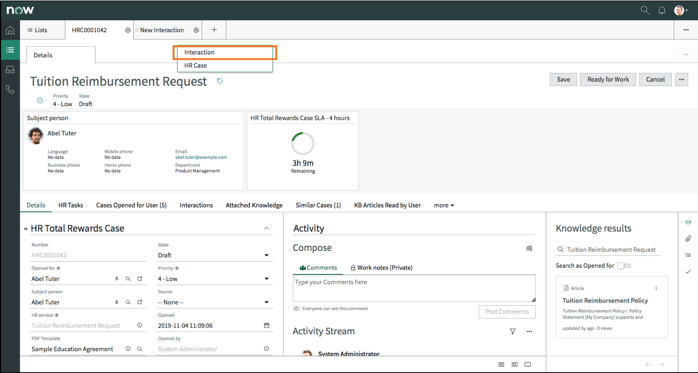This screenshot has height=373, width=698.
Task: Click Ready for Work button
Action: click(608, 79)
